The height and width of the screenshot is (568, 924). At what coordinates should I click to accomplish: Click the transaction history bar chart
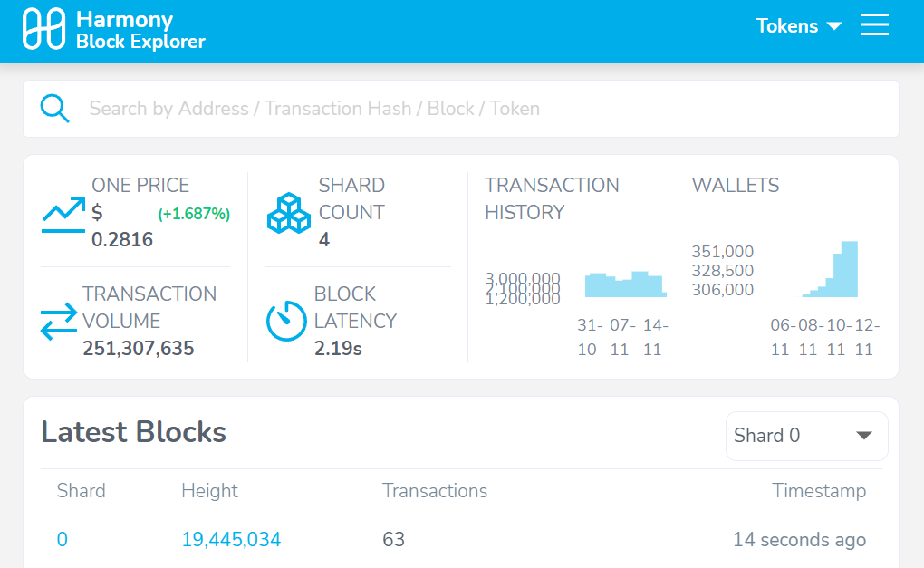click(x=626, y=284)
